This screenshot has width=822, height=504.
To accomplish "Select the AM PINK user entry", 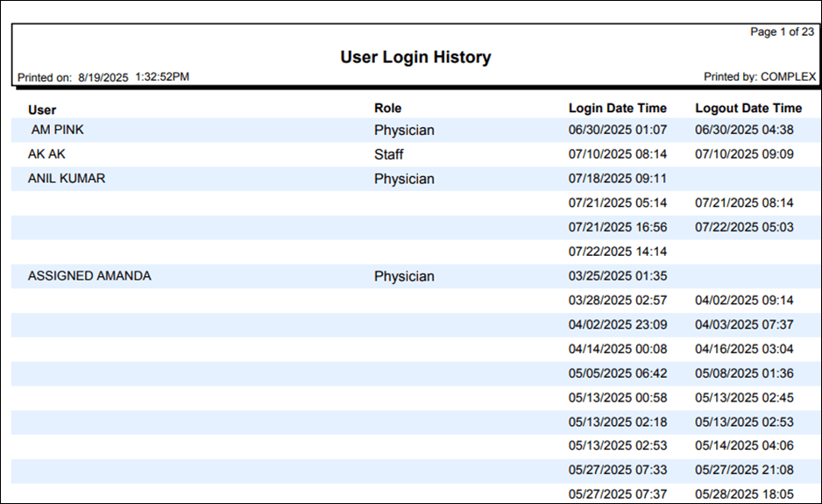I will (58, 130).
